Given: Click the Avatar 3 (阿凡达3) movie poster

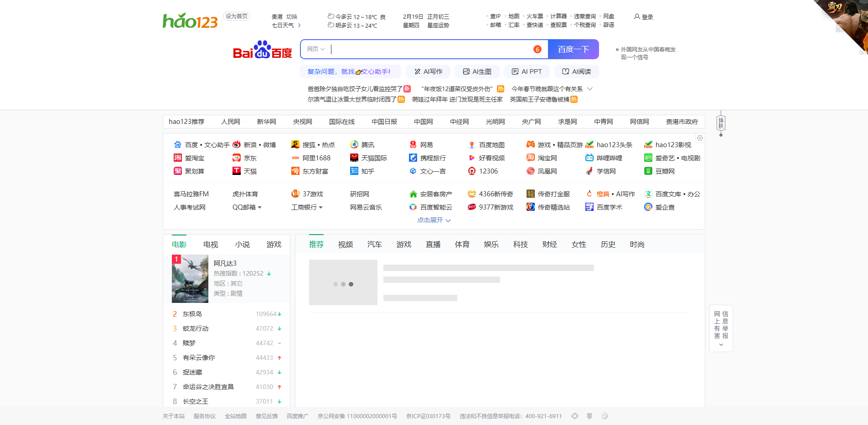Looking at the screenshot, I should [190, 278].
